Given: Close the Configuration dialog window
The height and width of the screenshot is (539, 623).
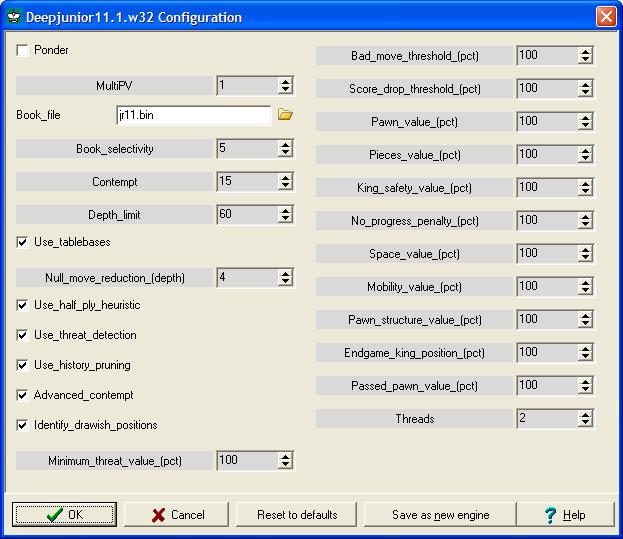Looking at the screenshot, I should 605,17.
